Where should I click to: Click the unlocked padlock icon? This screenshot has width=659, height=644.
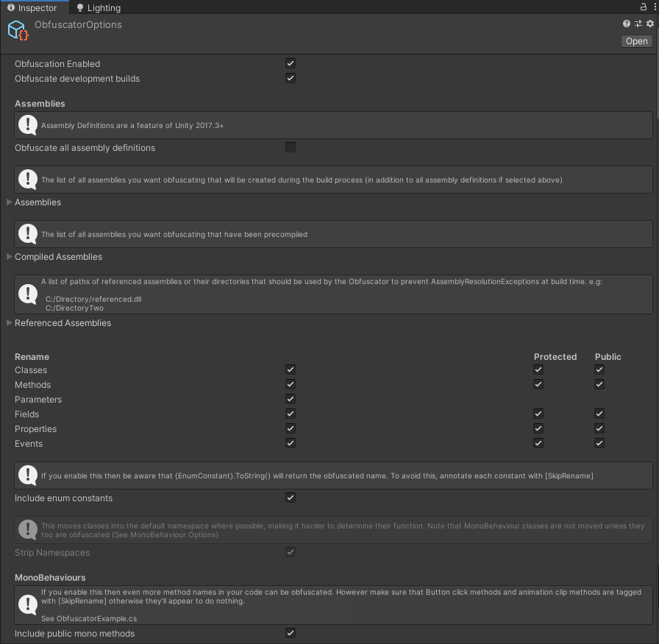coord(642,6)
